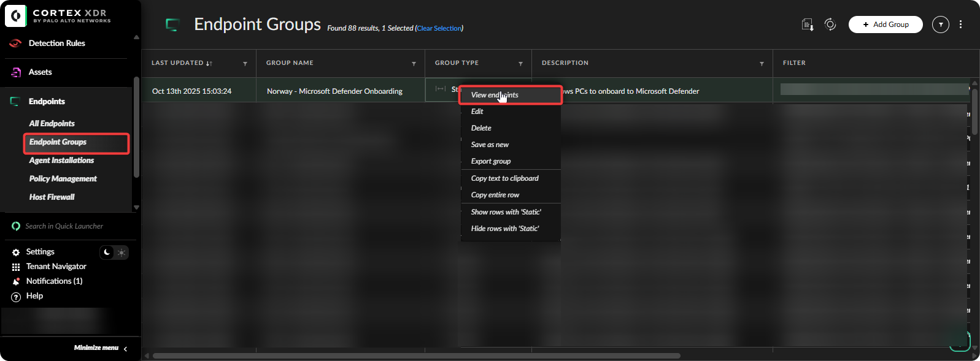980x361 pixels.
Task: Click the refresh table icon
Action: coord(830,25)
